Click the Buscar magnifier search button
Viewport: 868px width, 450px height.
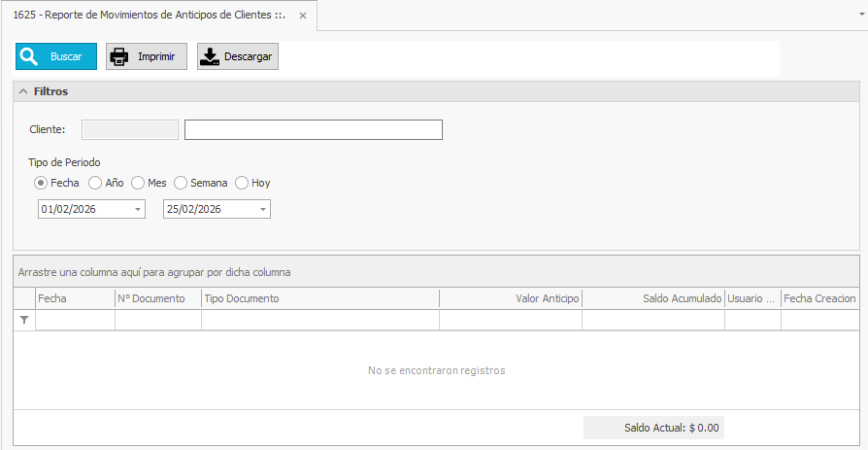pos(56,56)
